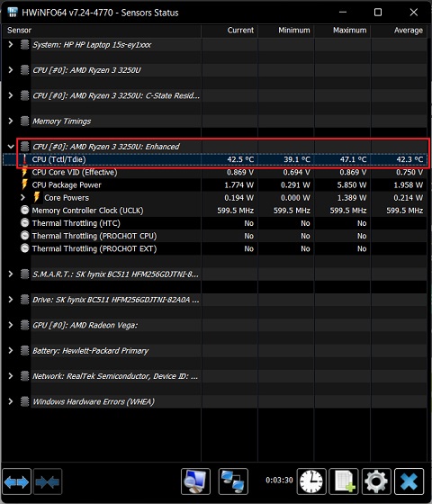The image size is (432, 504).
Task: Expand the first CPU [#0] AMD Ryzen 3 3250U group
Action: pos(11,70)
